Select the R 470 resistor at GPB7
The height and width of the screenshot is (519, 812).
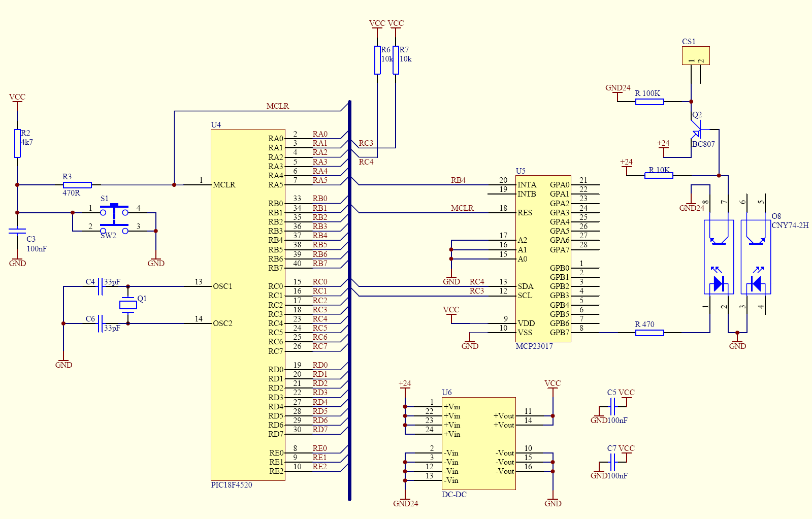649,333
